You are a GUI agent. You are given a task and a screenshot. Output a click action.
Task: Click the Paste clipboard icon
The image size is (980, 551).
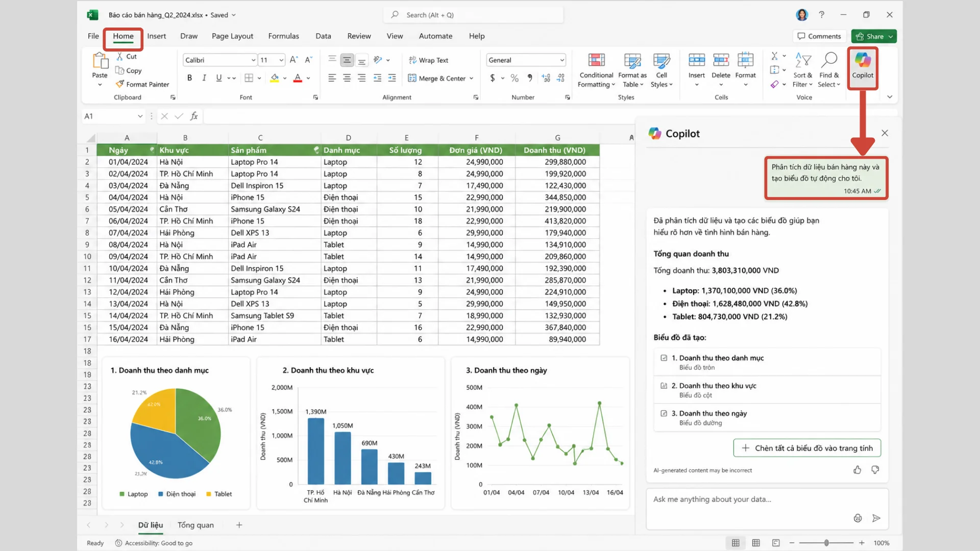point(100,61)
